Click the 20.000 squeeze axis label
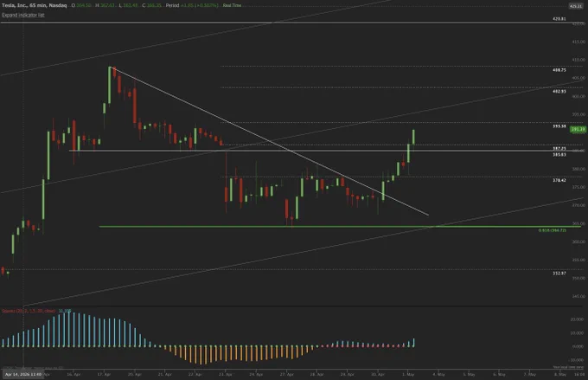The width and height of the screenshot is (588, 380). tap(577, 319)
